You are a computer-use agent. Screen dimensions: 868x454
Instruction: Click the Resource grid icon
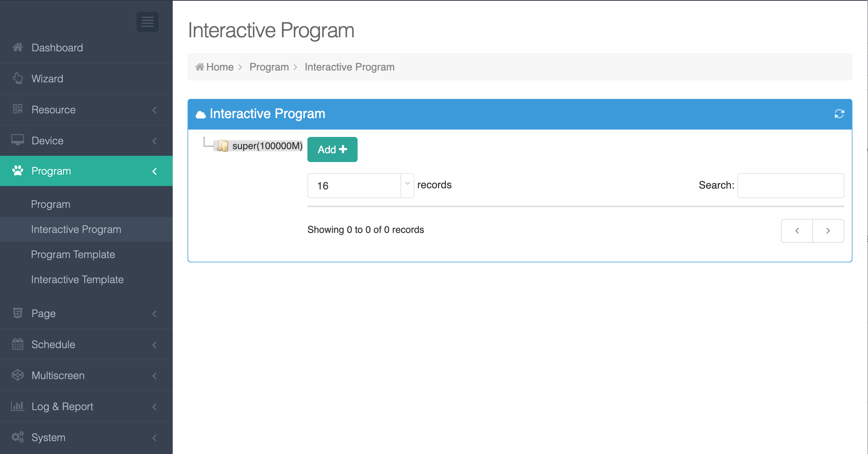pos(17,109)
